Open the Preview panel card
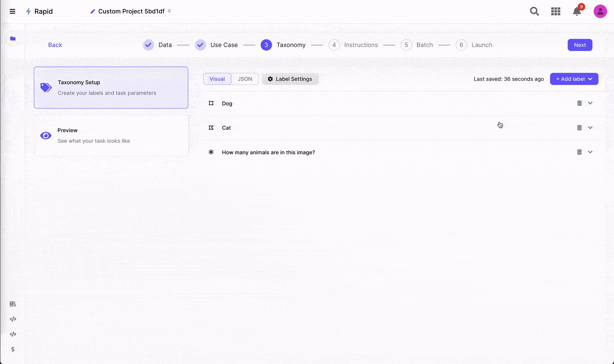The height and width of the screenshot is (364, 614). click(111, 136)
